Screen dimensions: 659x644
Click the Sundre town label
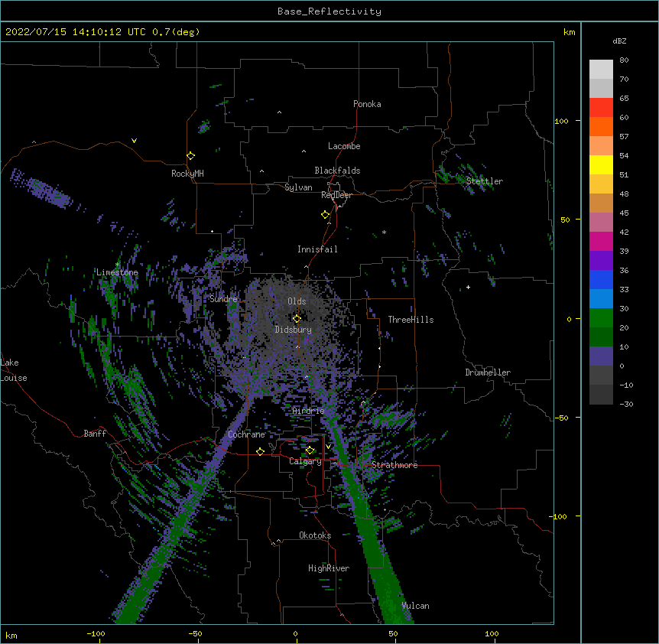[x=223, y=299]
